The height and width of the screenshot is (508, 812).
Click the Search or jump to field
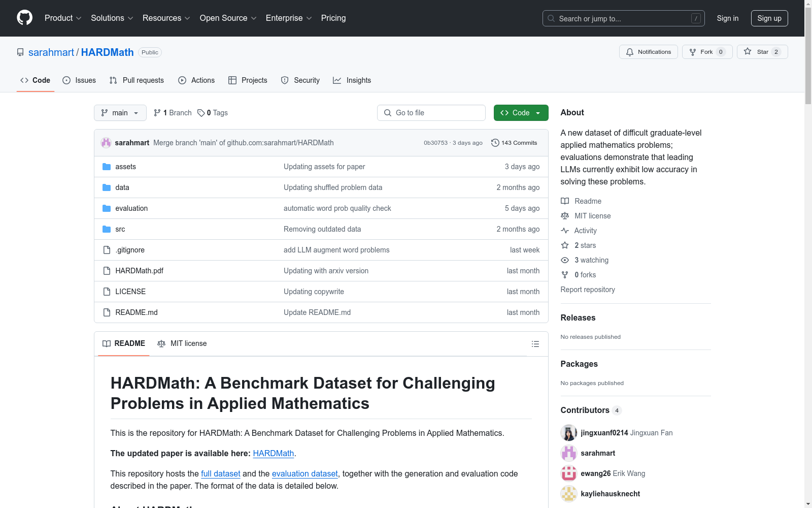[624, 18]
